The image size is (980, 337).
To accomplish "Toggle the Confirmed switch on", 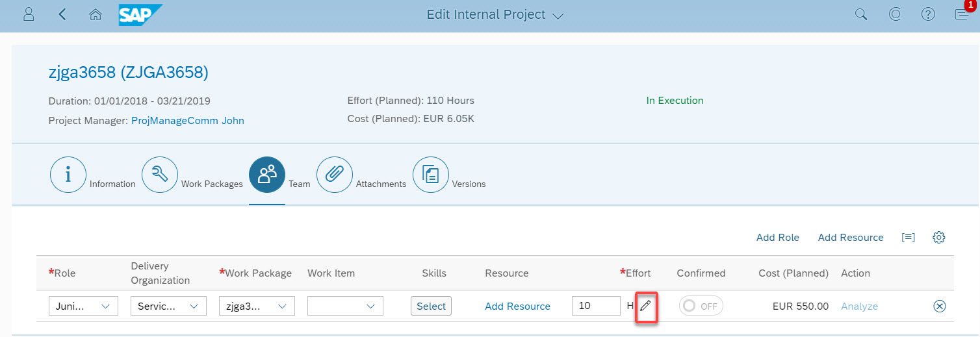I will pyautogui.click(x=701, y=306).
